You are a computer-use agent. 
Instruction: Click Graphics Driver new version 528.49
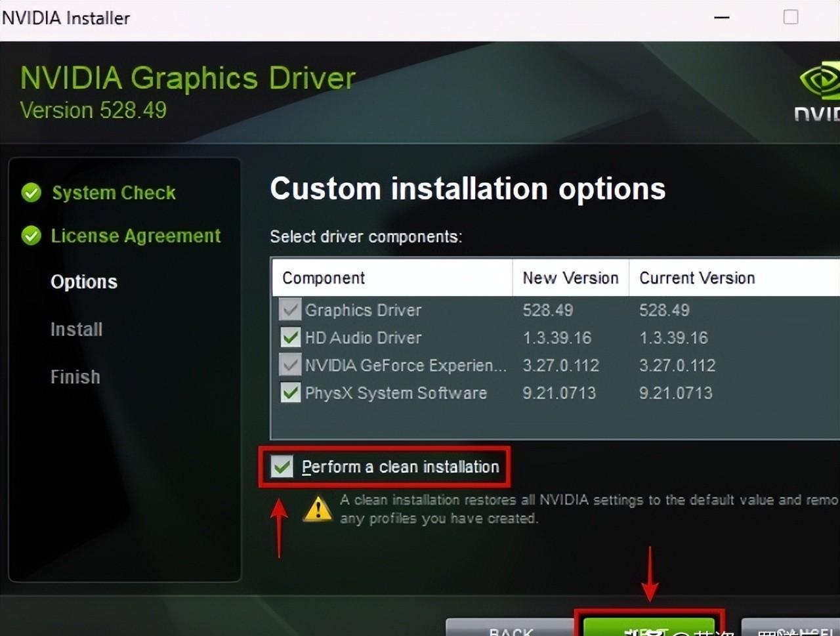pos(548,310)
